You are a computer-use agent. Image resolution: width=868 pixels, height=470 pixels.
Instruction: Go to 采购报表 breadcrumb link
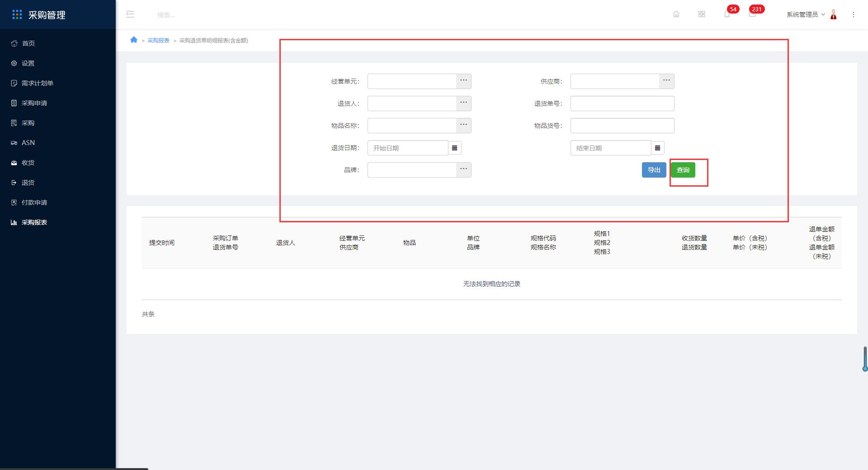[158, 41]
